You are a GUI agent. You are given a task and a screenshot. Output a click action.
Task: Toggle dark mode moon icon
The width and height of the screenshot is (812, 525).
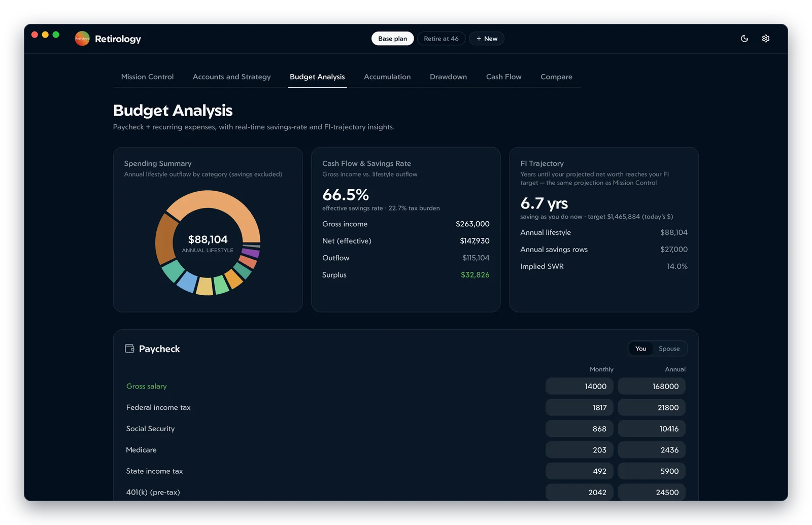745,39
